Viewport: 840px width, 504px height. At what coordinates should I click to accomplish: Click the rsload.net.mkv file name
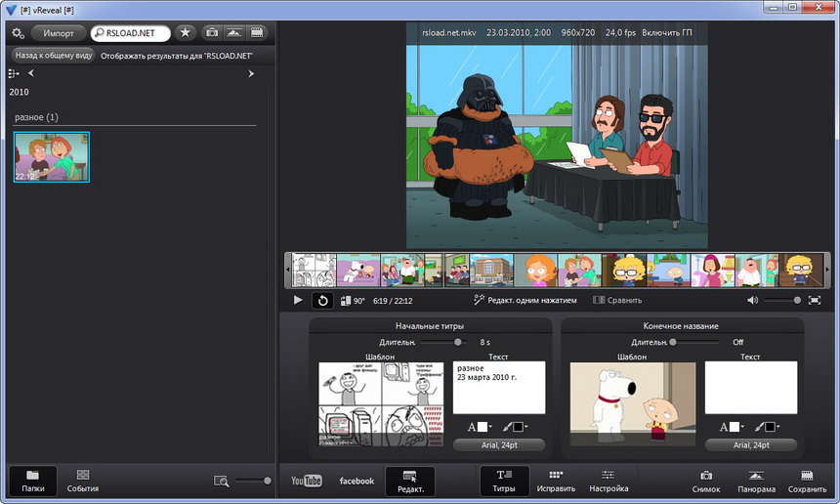tap(449, 32)
